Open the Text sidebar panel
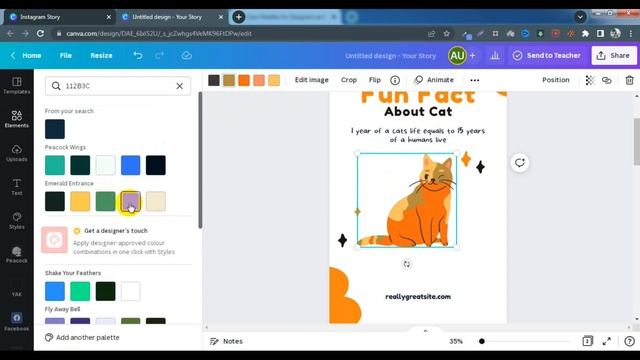This screenshot has width=640, height=360. pyautogui.click(x=17, y=187)
